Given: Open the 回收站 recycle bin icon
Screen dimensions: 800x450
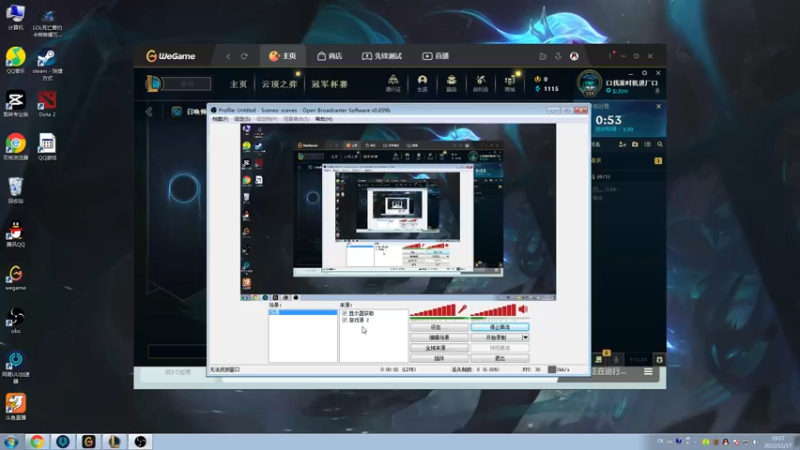Looking at the screenshot, I should tap(16, 191).
